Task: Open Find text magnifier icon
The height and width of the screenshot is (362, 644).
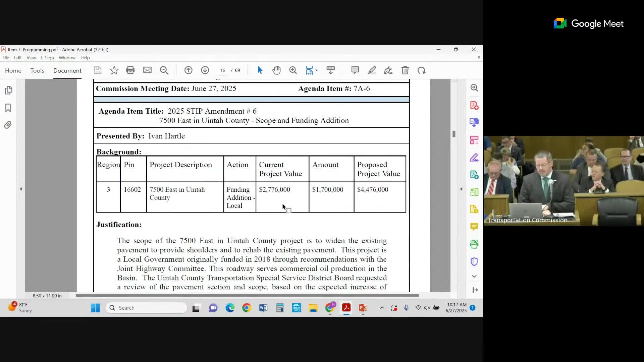Action: (x=164, y=70)
